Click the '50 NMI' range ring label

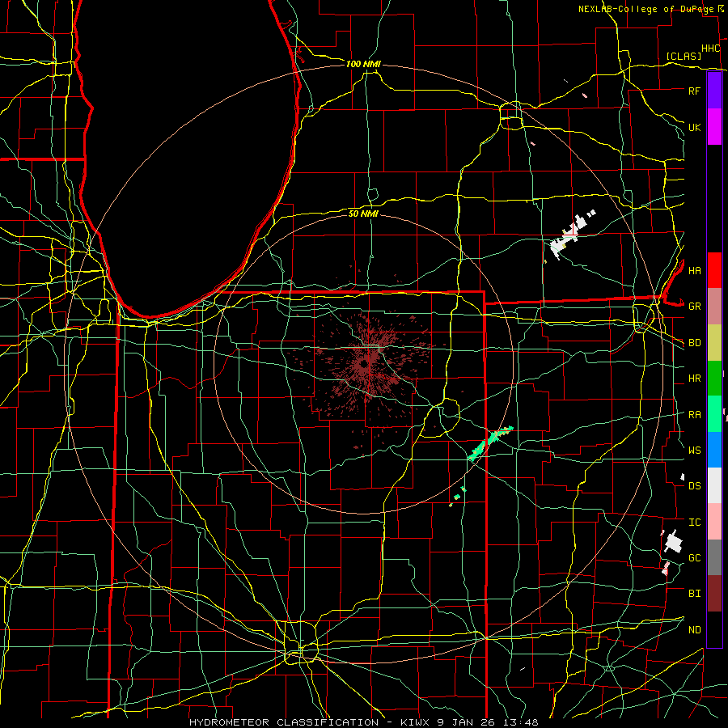coord(363,214)
